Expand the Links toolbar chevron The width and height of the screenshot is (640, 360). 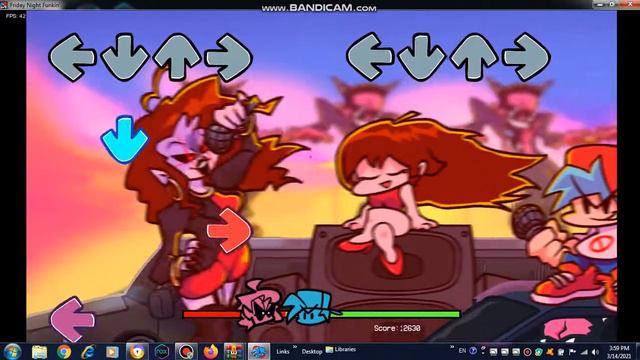click(x=295, y=348)
